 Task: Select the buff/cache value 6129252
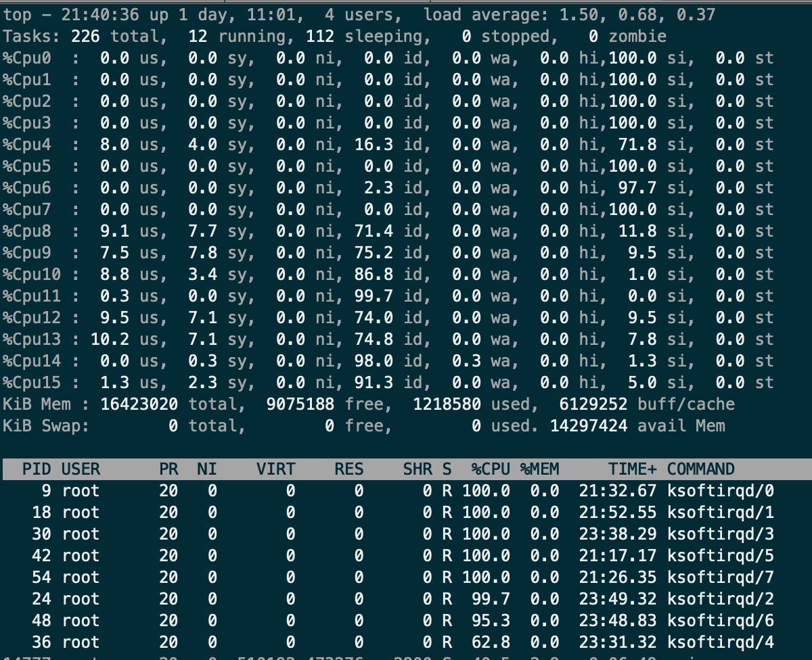(593, 404)
